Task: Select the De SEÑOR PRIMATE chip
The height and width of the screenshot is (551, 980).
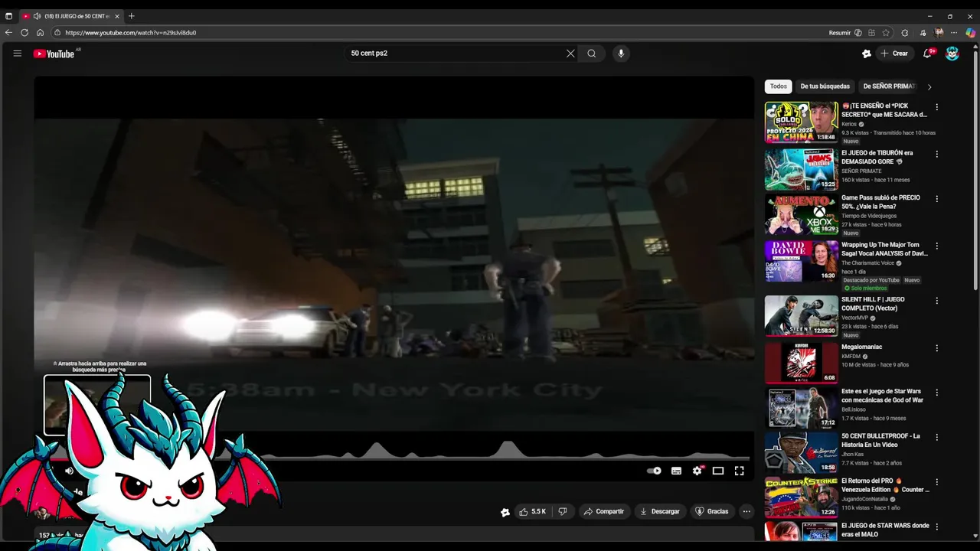Action: coord(889,86)
